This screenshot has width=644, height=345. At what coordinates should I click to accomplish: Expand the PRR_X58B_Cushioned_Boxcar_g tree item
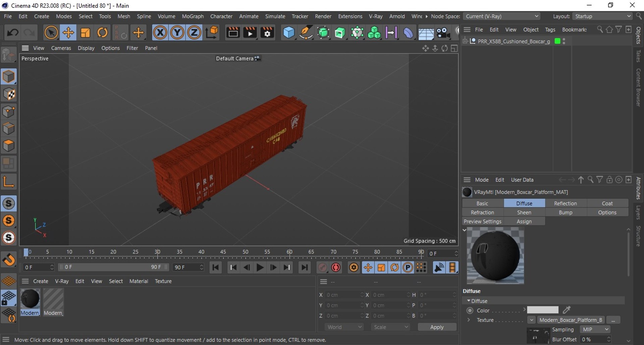click(465, 41)
